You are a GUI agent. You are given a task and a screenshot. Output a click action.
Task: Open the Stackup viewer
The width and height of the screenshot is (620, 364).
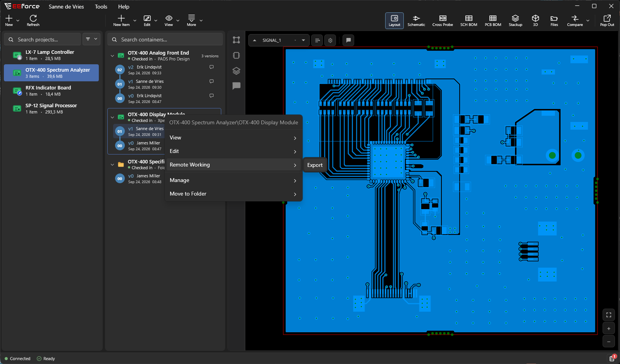(515, 21)
